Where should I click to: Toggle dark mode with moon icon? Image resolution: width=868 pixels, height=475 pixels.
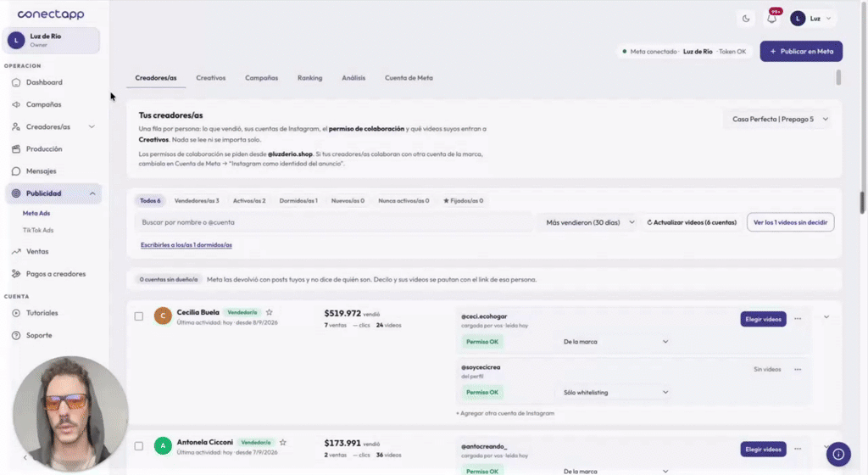[746, 19]
